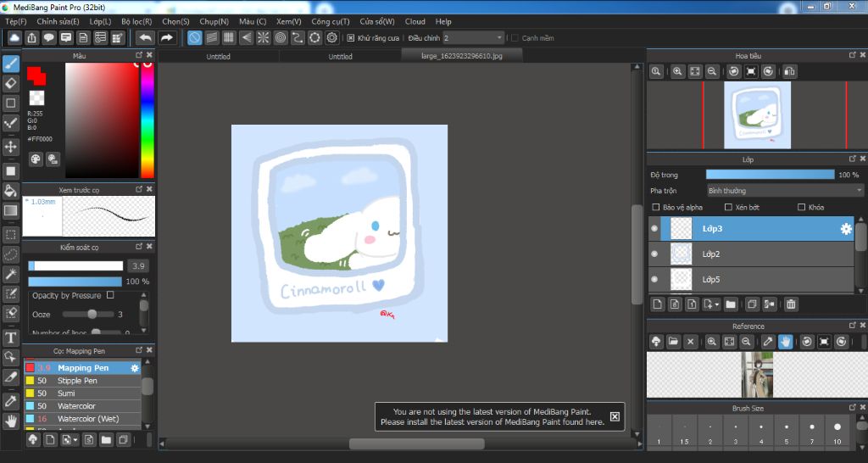Click the Undo arrow in toolbar

coord(146,37)
